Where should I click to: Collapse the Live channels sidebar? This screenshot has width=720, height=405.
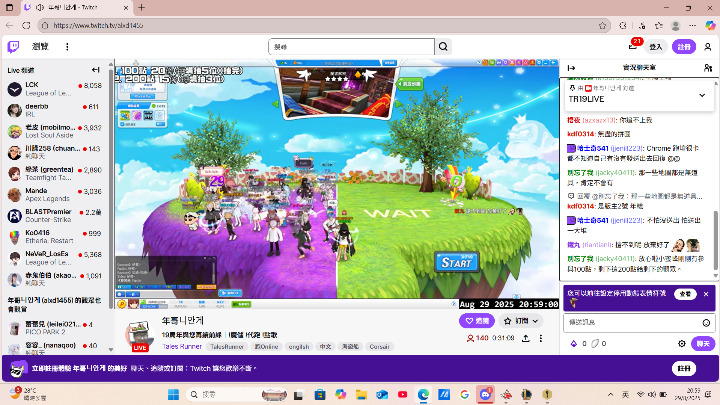click(96, 70)
